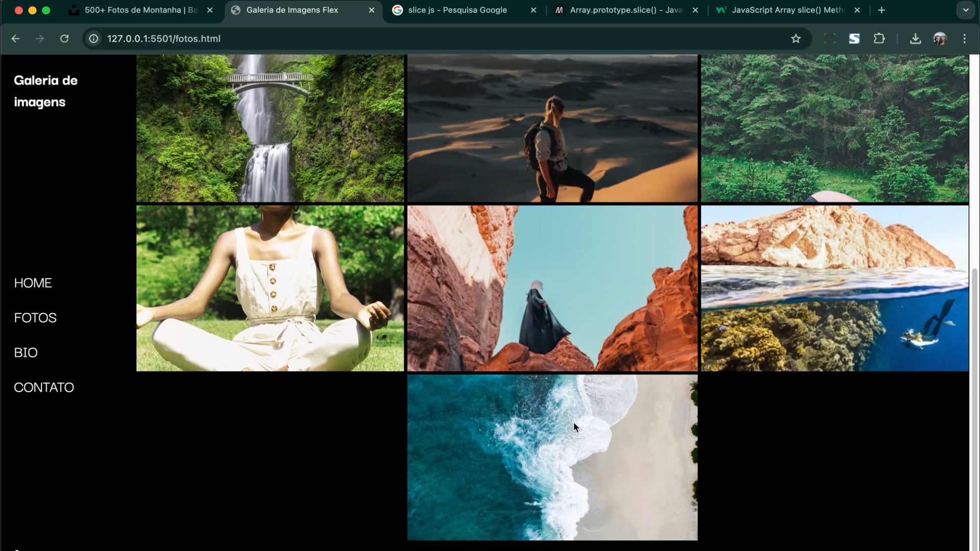The width and height of the screenshot is (980, 551).
Task: Open the Extensions puzzle icon
Action: (879, 39)
